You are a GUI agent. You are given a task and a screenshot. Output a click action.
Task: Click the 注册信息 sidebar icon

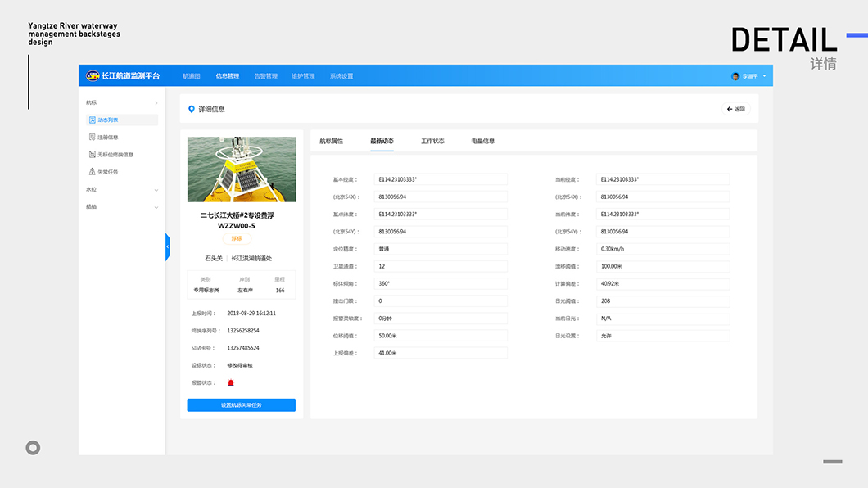click(x=93, y=137)
